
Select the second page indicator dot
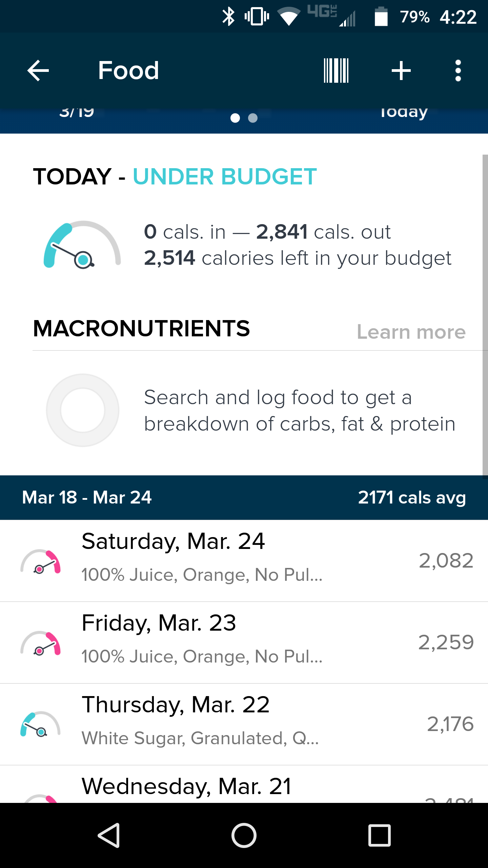pos(253,118)
